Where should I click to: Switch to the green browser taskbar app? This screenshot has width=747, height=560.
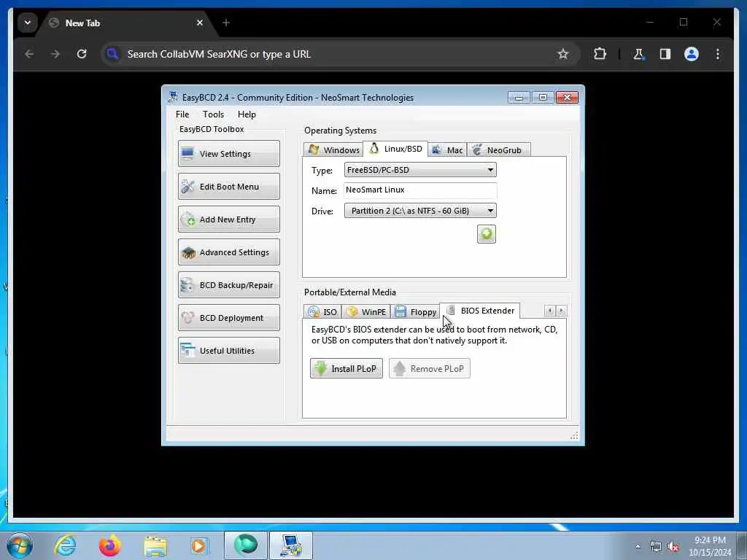point(246,545)
